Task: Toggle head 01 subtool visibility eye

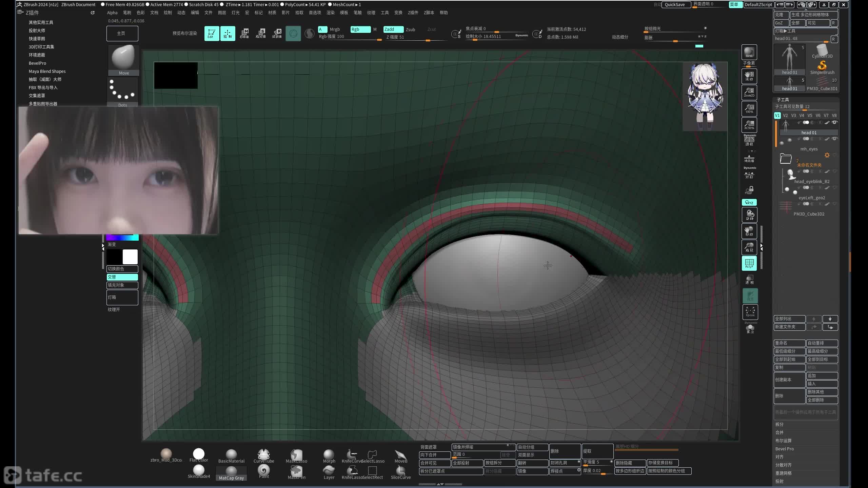Action: click(x=834, y=122)
